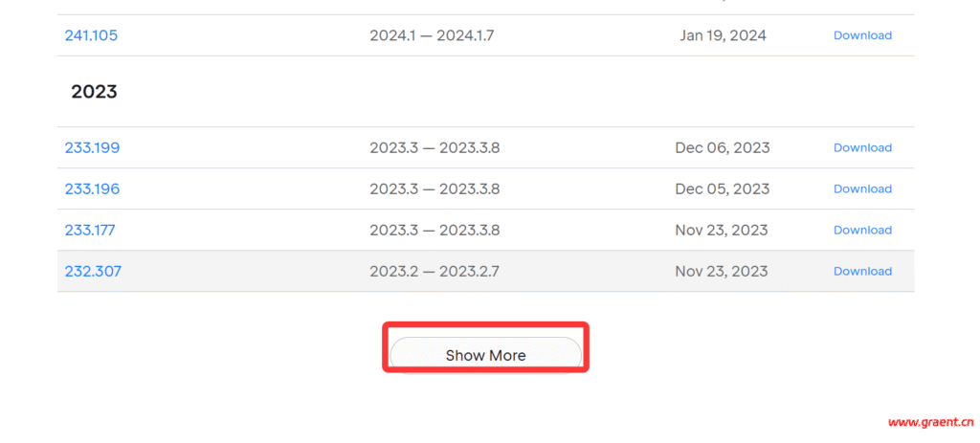Click the Jan 19, 2024 date
Viewport: 980px width, 443px height.
coord(723,35)
